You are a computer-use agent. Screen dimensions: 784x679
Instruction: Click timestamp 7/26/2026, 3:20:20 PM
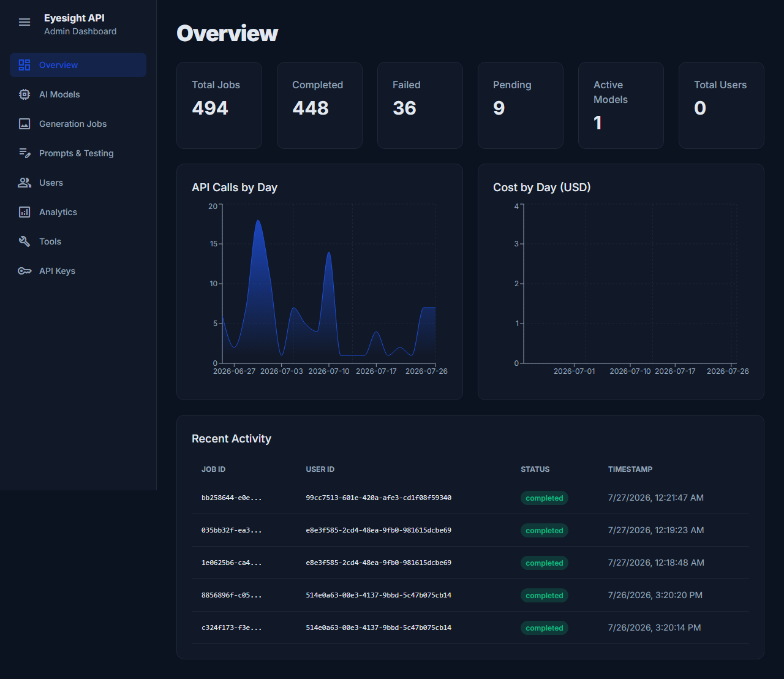pyautogui.click(x=655, y=595)
